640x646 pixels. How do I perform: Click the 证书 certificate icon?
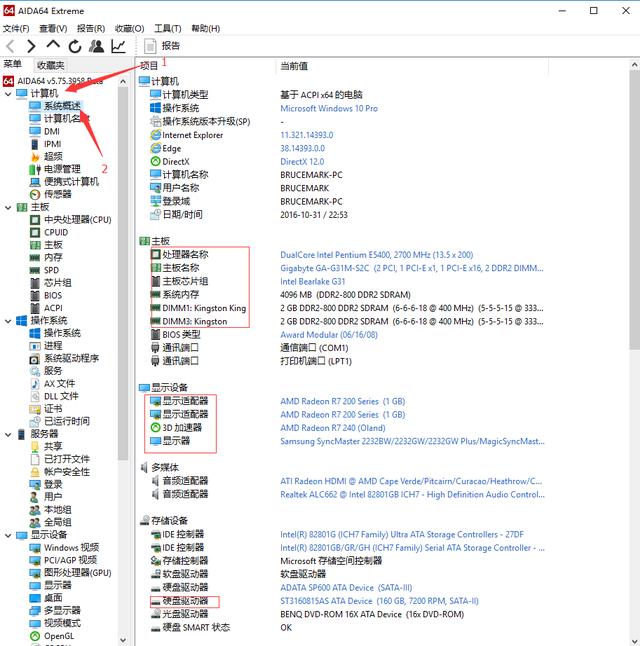[x=35, y=409]
